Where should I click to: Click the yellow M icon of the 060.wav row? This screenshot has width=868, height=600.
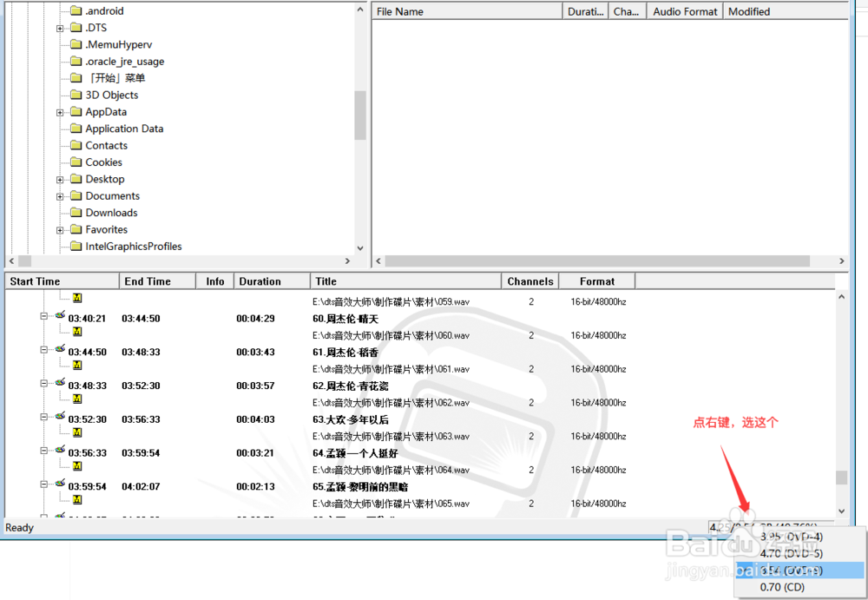coord(77,332)
